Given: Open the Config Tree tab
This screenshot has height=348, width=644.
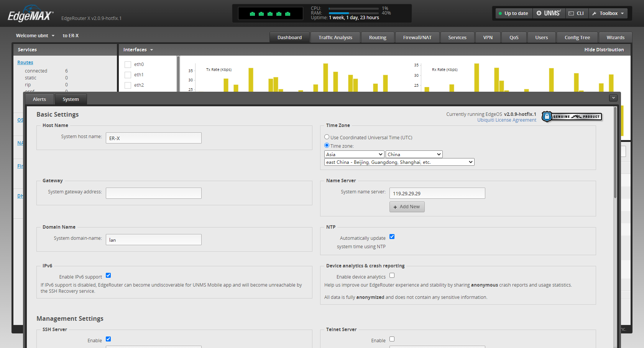Looking at the screenshot, I should [577, 38].
